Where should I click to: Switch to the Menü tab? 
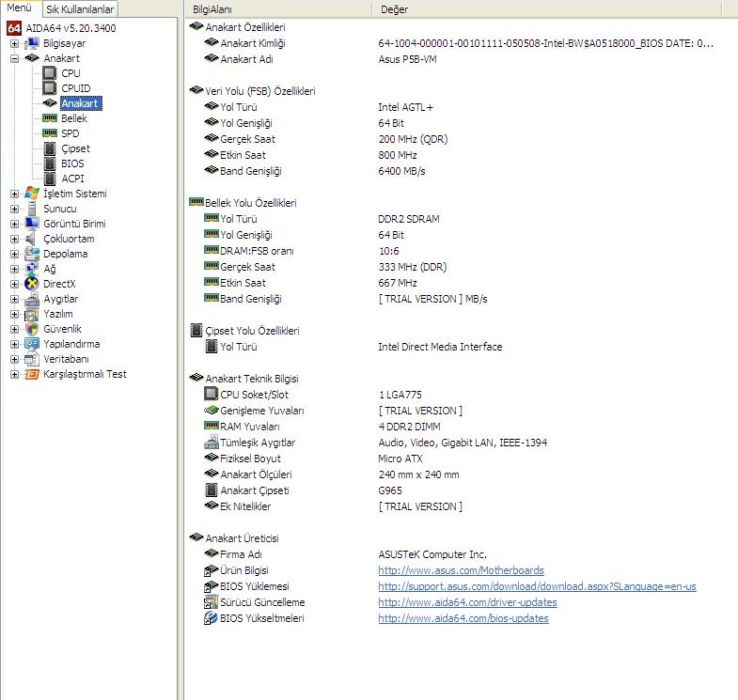pos(21,8)
